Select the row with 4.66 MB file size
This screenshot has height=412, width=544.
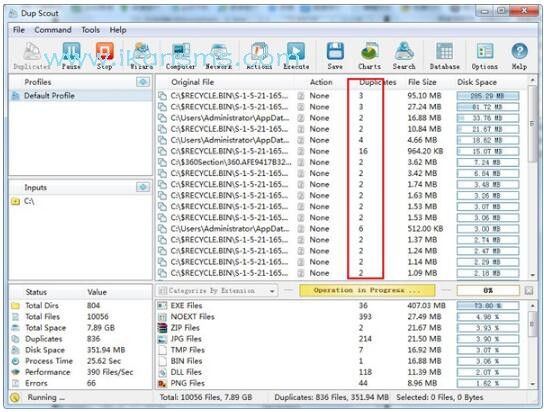[341, 140]
